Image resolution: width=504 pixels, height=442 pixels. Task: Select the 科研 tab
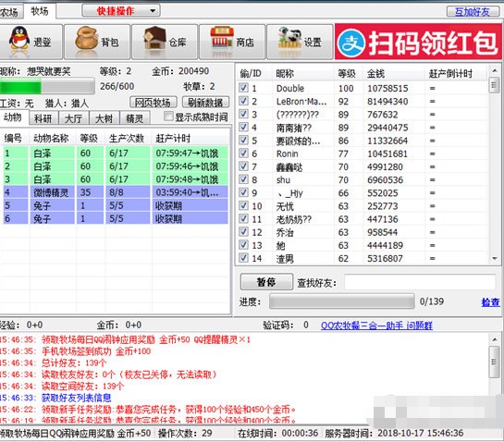pyautogui.click(x=43, y=118)
